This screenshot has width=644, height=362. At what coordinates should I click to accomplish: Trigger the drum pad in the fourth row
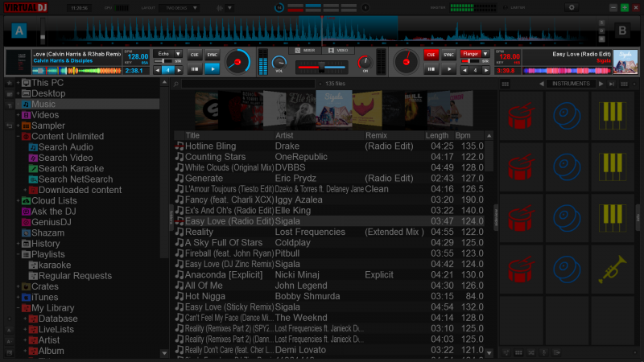(521, 269)
